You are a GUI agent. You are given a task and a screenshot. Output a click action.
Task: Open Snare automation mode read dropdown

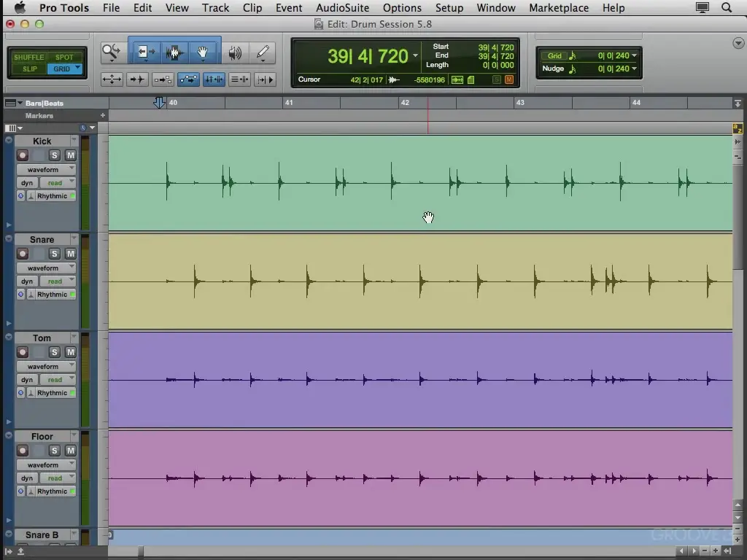[x=58, y=281]
